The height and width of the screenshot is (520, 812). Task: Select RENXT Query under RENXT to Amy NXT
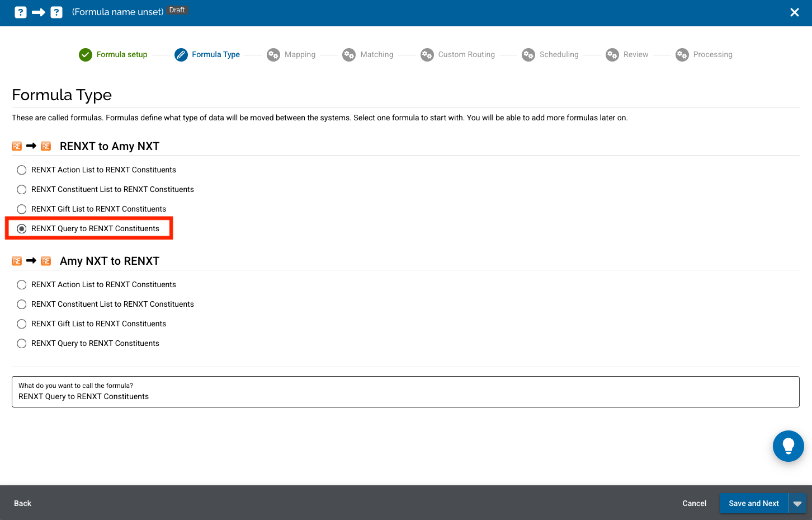[22, 228]
